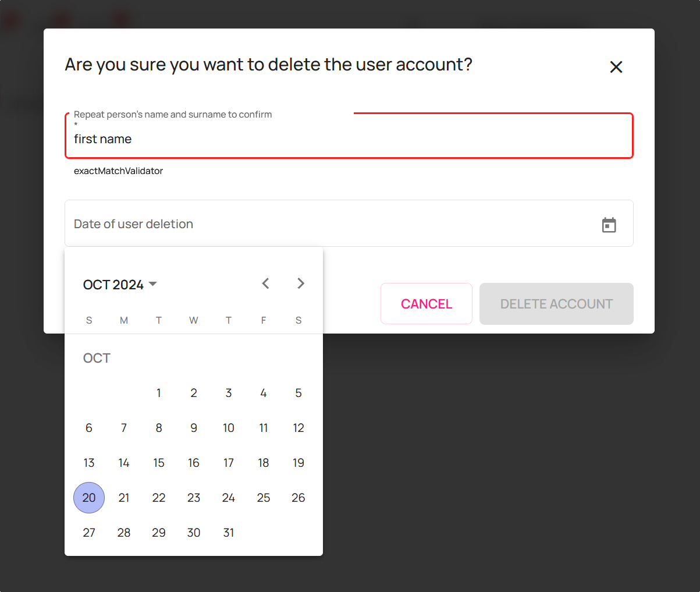Click the DELETE ACCOUNT button

(x=556, y=304)
